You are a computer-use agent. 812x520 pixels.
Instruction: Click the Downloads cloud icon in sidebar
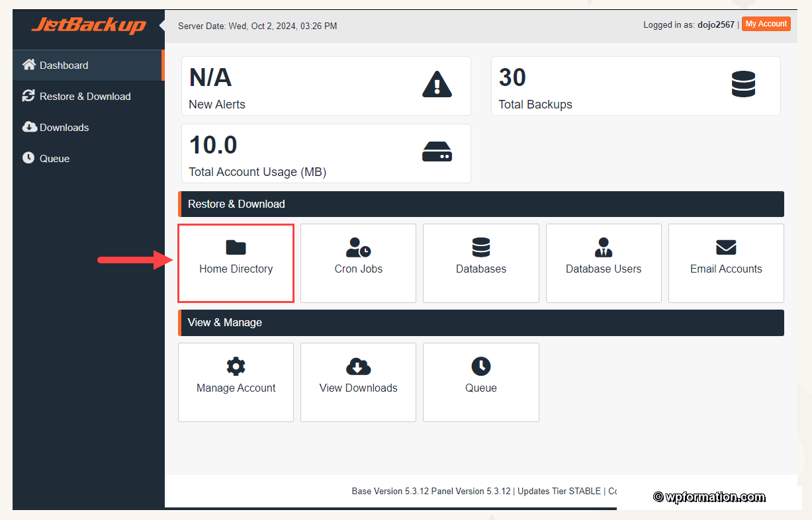point(29,127)
